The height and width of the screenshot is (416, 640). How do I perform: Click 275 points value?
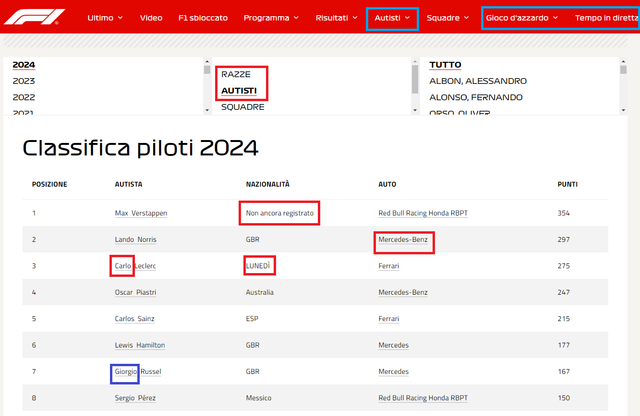[564, 266]
